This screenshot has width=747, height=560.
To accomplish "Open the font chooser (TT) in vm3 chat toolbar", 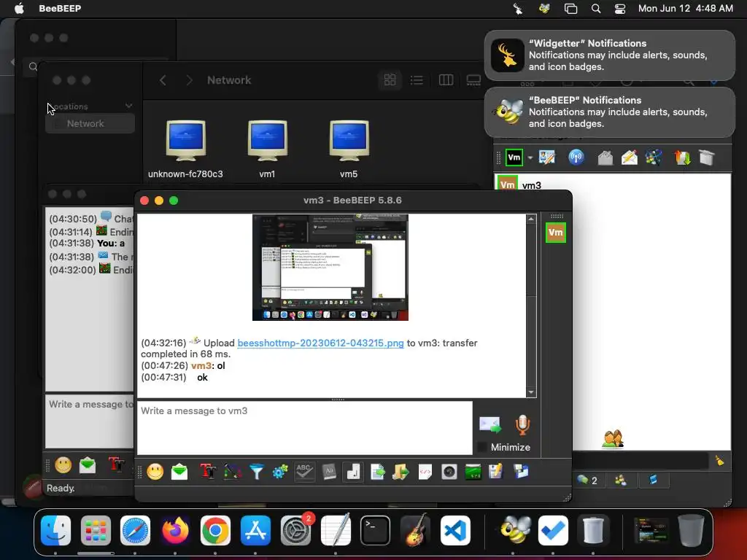I will click(x=208, y=472).
